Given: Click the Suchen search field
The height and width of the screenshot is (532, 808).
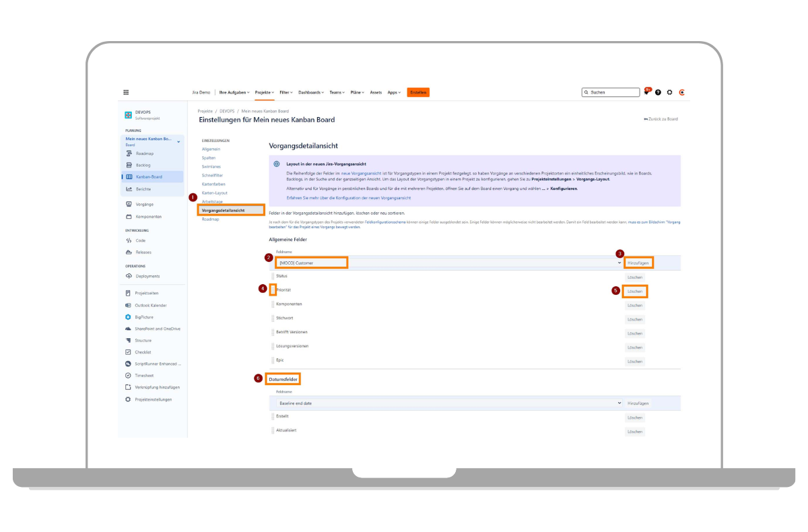Looking at the screenshot, I should [x=611, y=92].
